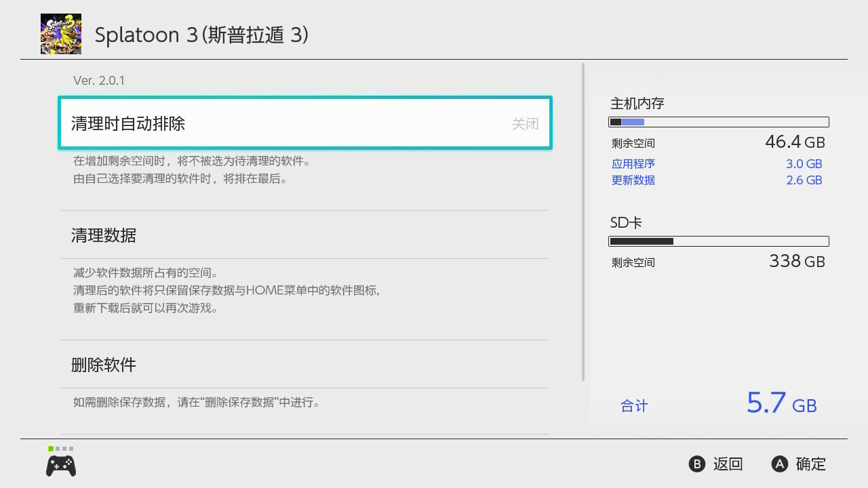Click the 剩余空间 label under SD卡
Viewport: 868px width, 488px height.
point(633,263)
